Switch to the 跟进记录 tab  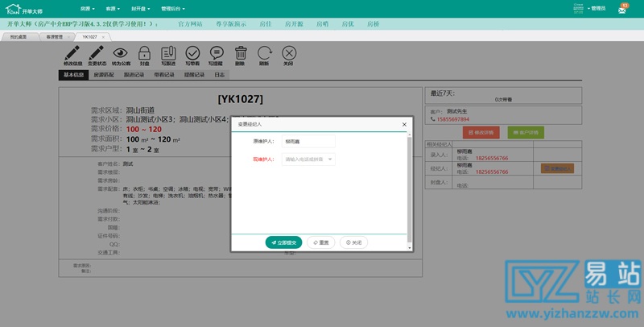tap(134, 75)
